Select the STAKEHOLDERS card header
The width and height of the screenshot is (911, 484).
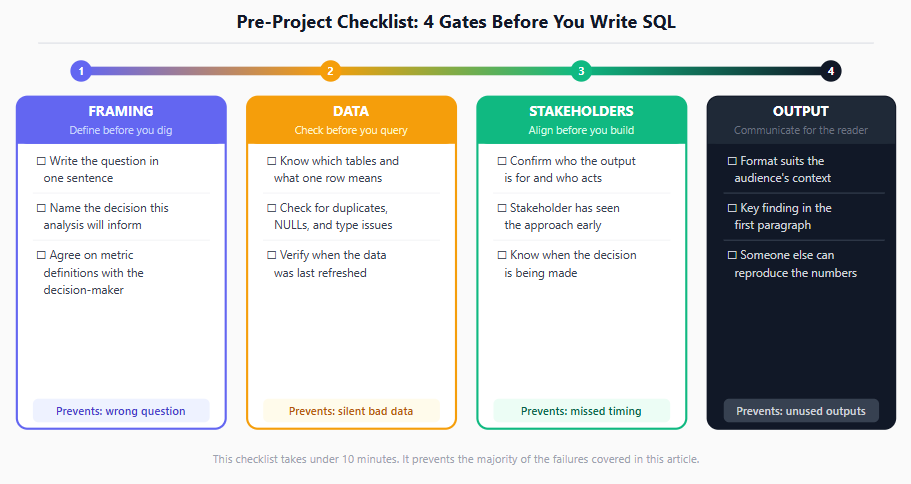pos(582,120)
